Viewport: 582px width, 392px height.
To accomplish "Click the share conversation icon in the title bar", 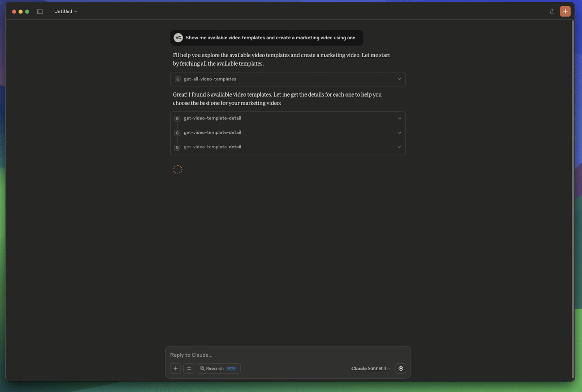I will [x=552, y=11].
